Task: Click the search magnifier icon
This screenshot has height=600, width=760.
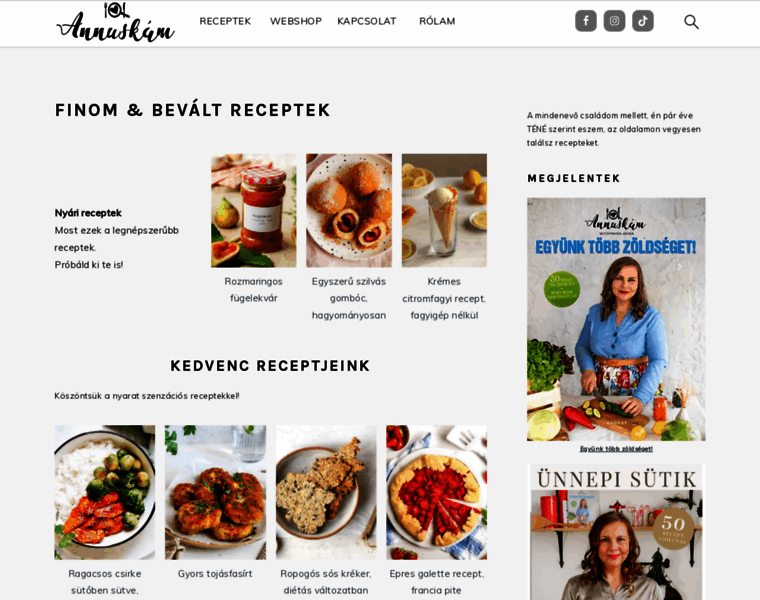Action: coord(691,22)
